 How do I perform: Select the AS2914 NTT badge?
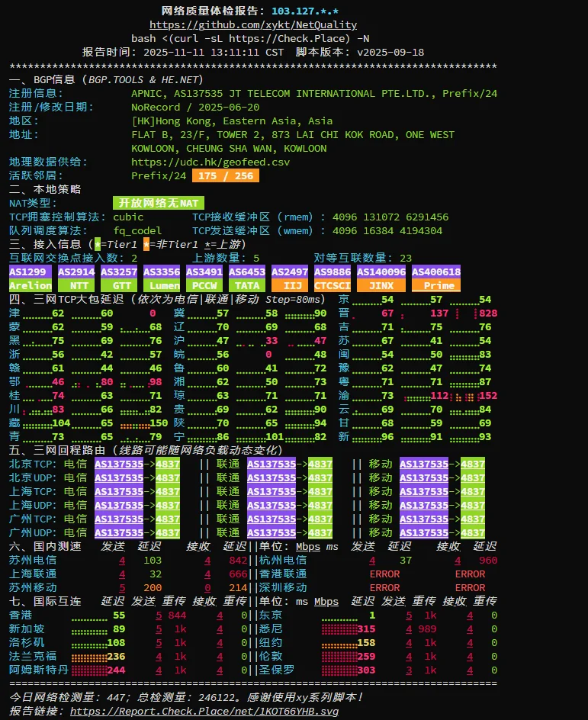pyautogui.click(x=76, y=278)
